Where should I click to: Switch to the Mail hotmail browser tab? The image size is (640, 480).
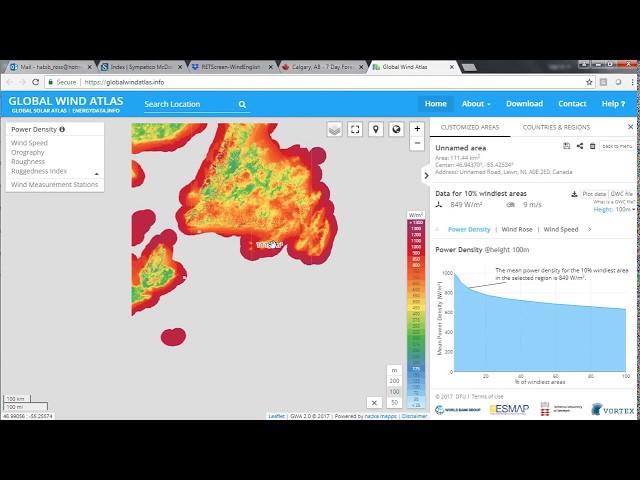click(51, 67)
